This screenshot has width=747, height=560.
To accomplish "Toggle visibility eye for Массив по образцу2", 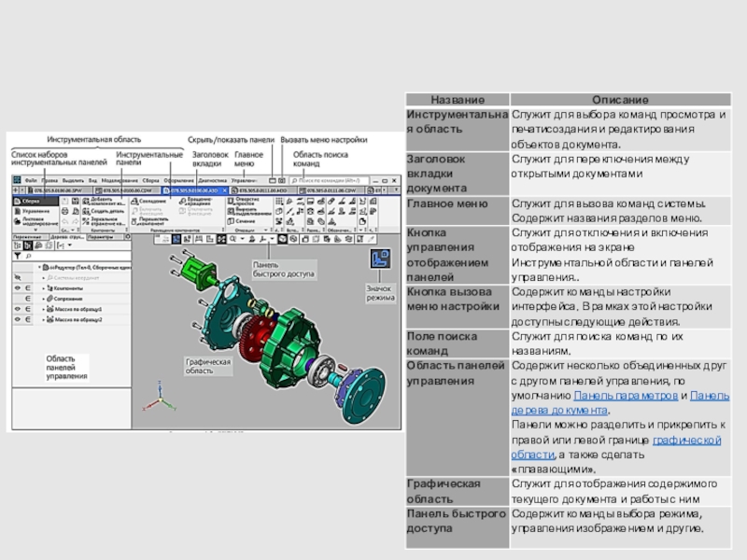I will [x=18, y=319].
